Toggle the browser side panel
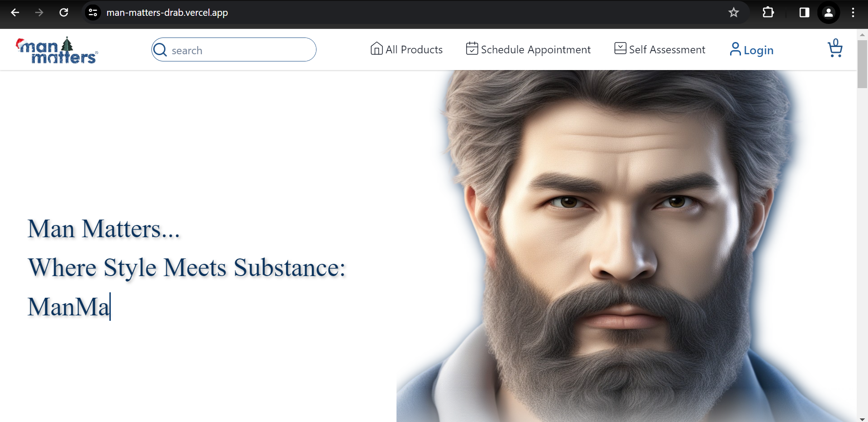This screenshot has height=422, width=868. 804,13
